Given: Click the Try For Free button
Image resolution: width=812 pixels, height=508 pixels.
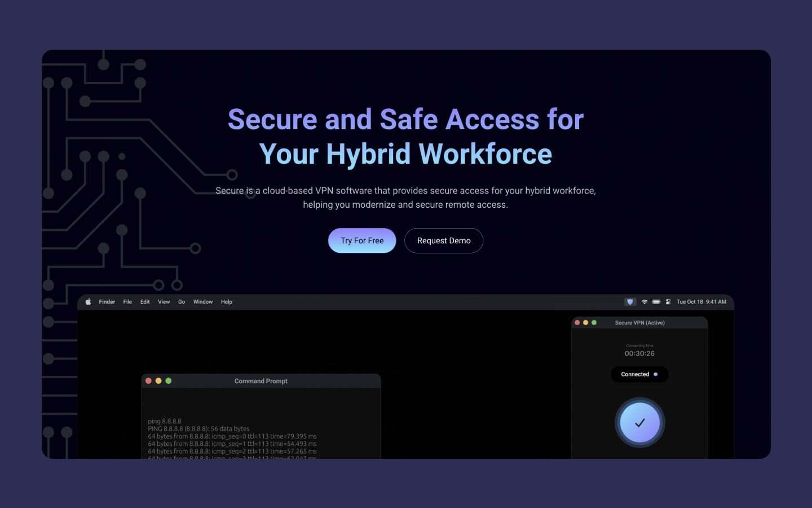Looking at the screenshot, I should [362, 240].
